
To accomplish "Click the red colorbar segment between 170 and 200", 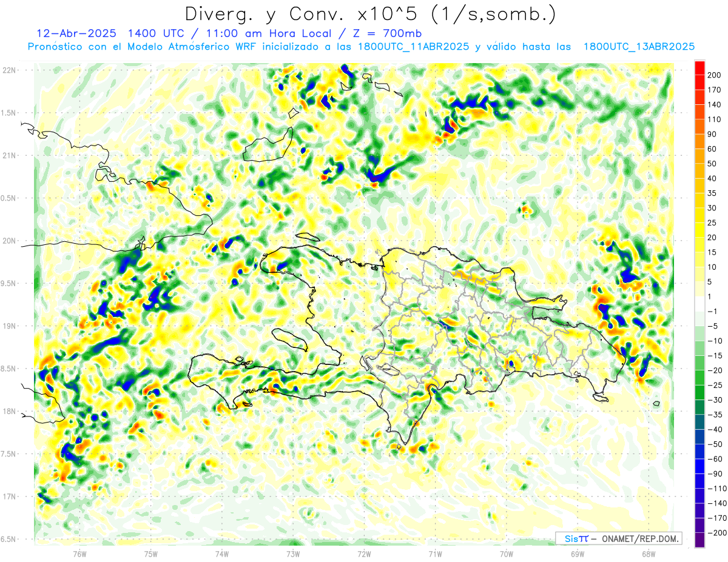I will 699,82.
